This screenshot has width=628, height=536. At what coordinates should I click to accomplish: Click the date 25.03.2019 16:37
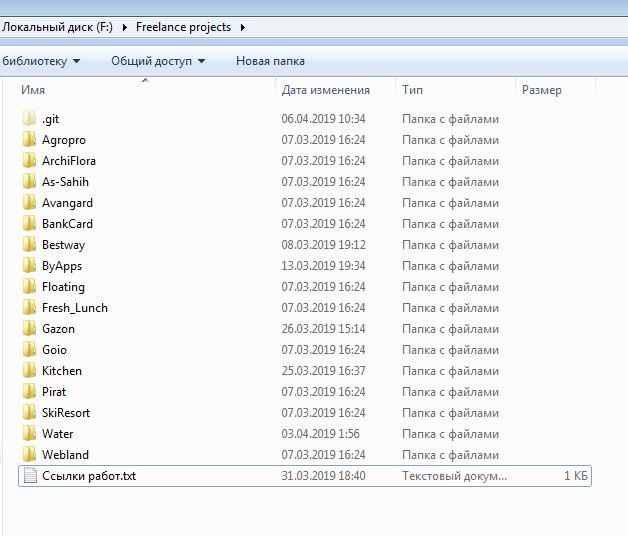(x=324, y=371)
